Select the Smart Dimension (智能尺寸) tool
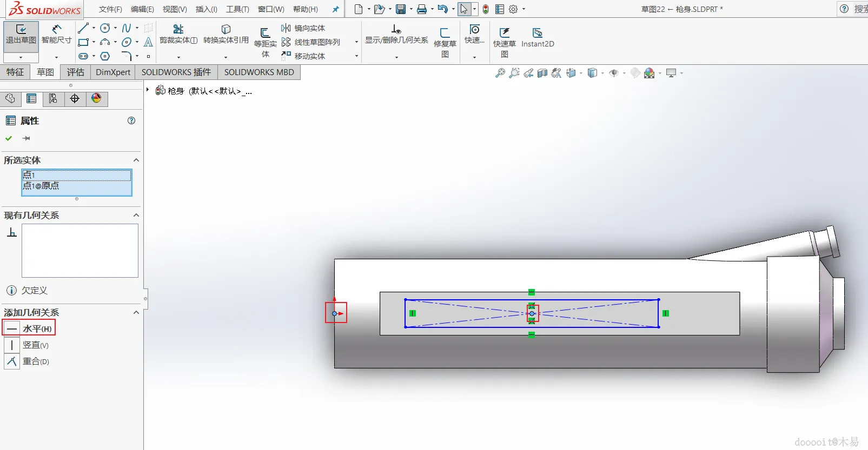Viewport: 868px width, 450px height. (x=56, y=35)
